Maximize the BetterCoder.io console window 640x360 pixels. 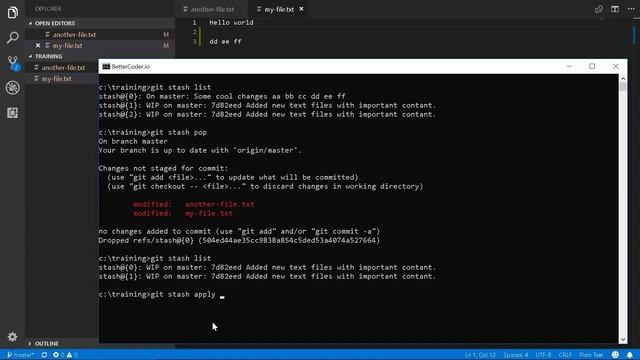point(592,66)
